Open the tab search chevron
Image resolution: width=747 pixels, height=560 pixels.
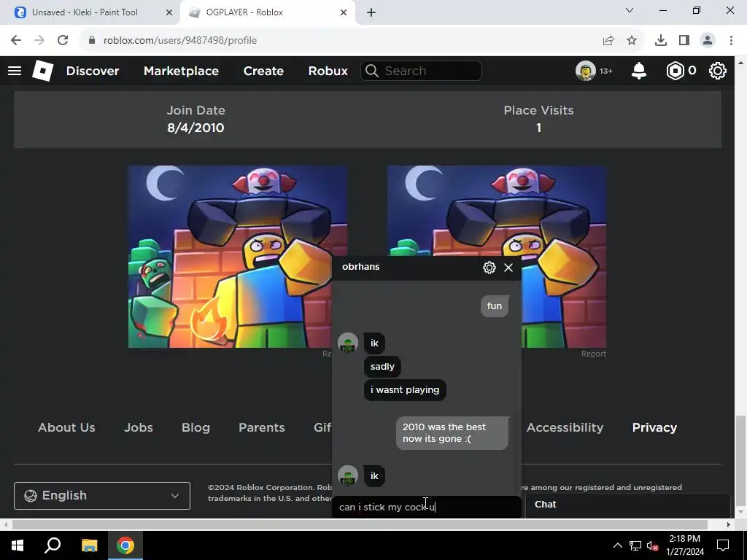[x=630, y=10]
